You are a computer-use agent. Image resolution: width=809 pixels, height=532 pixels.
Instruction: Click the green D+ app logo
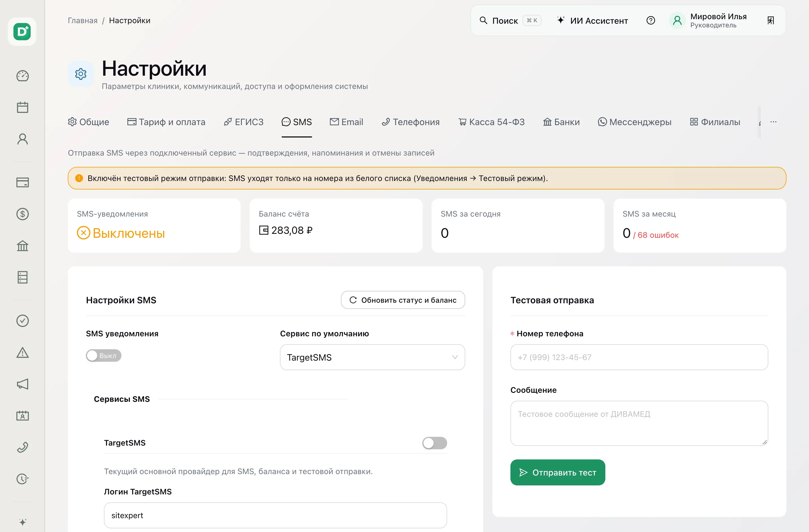[x=22, y=32]
